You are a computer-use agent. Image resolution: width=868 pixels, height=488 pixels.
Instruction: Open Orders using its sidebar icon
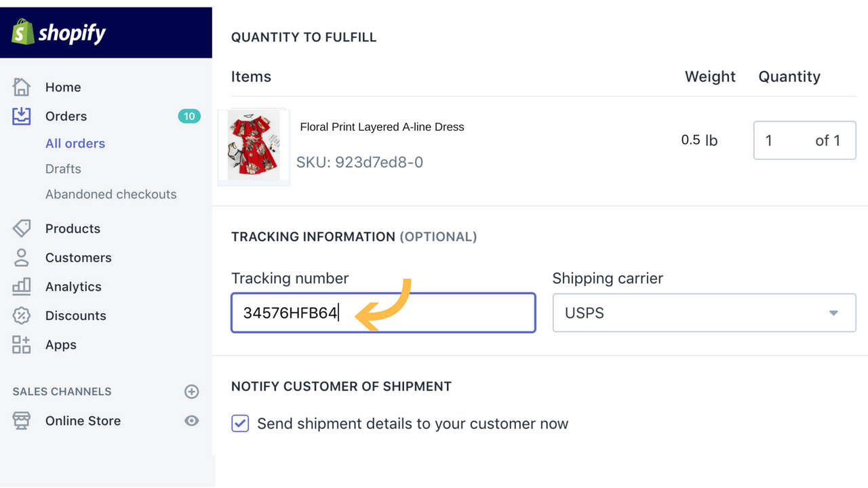click(x=20, y=116)
